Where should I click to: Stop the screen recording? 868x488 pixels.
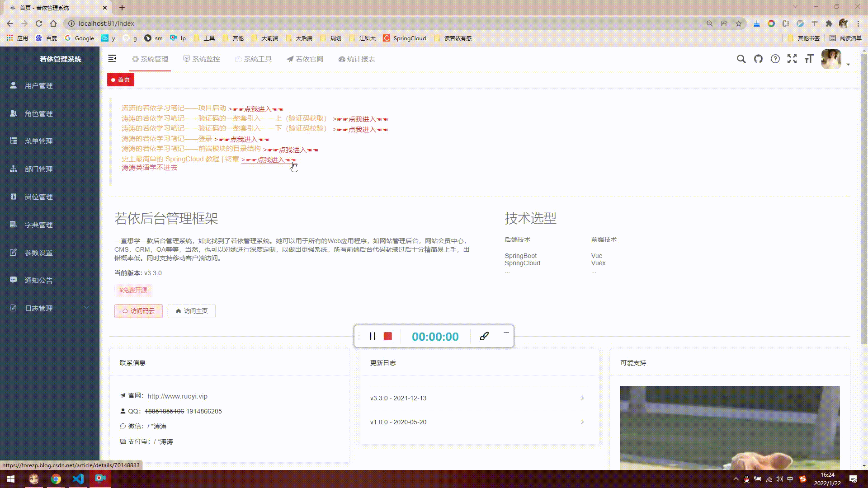click(x=388, y=336)
